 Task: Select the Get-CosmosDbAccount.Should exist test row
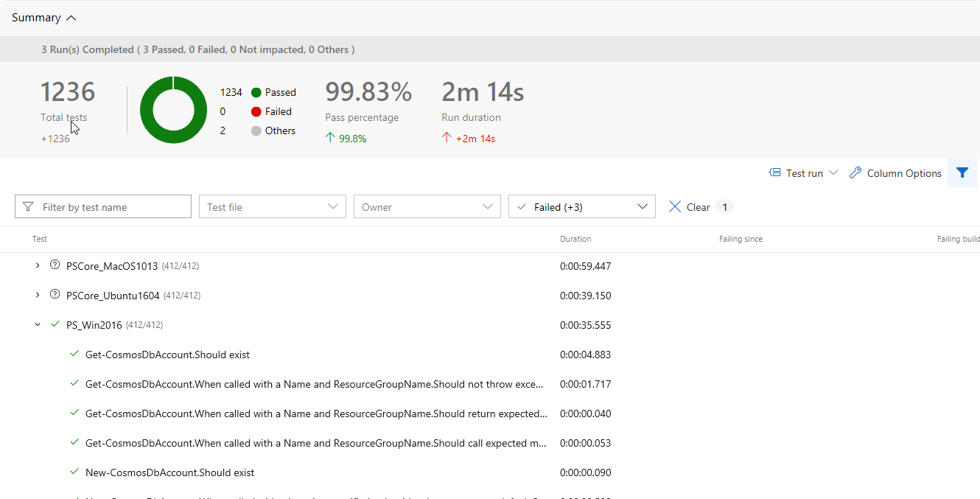tap(167, 355)
